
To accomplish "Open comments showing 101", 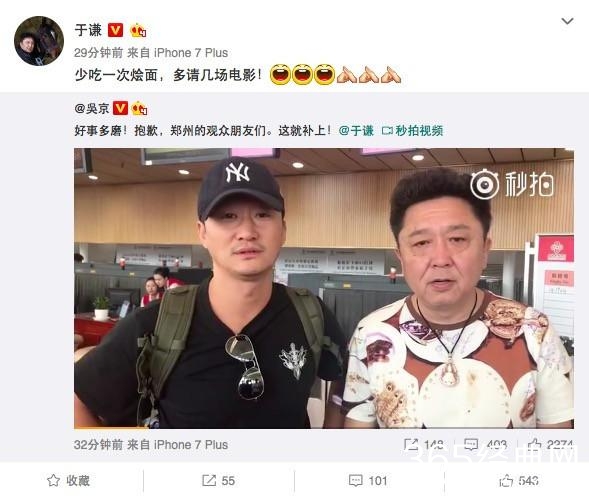I will 368,480.
